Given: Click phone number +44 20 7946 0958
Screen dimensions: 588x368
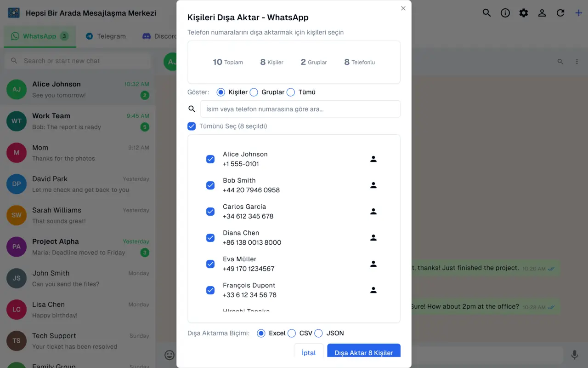Looking at the screenshot, I should 251,190.
